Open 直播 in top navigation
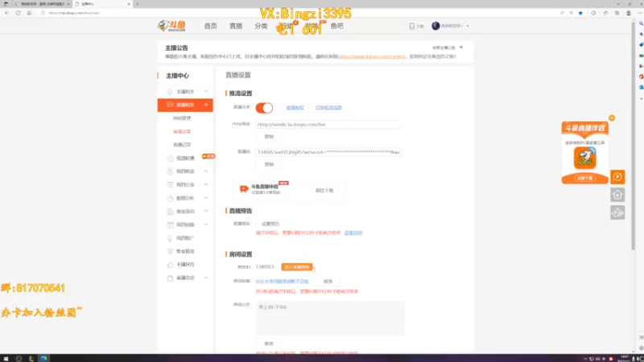Screen dimensions: 644x362 tap(236, 26)
